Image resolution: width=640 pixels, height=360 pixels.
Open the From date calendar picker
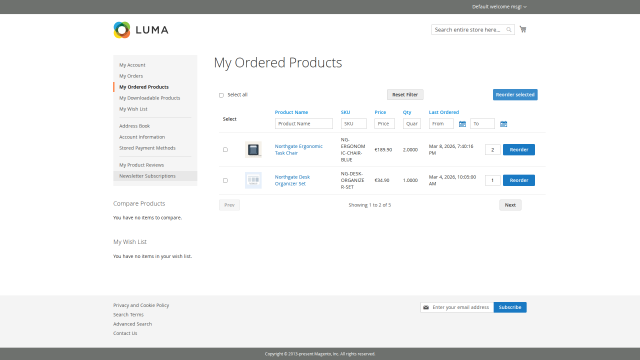462,124
